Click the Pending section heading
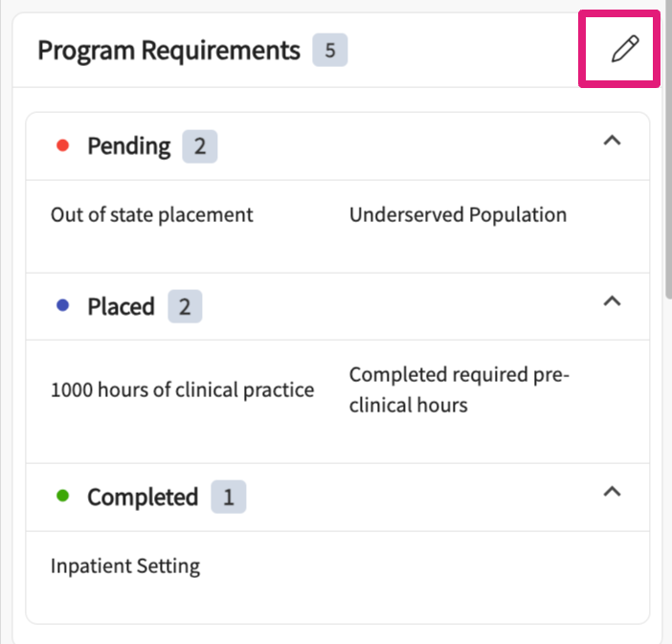The height and width of the screenshot is (644, 672). (128, 146)
